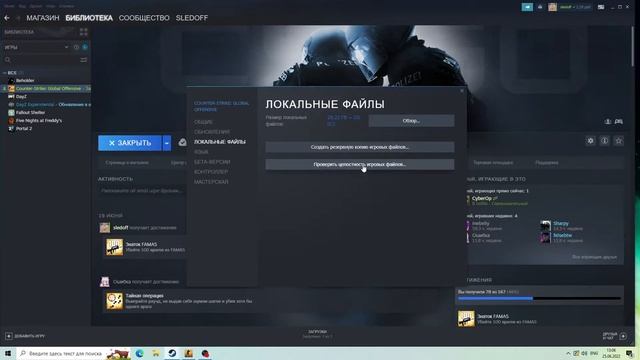This screenshot has height=360, width=640.
Task: Open the БЕТА-ВЕРСИИ properties section
Action: (212, 162)
